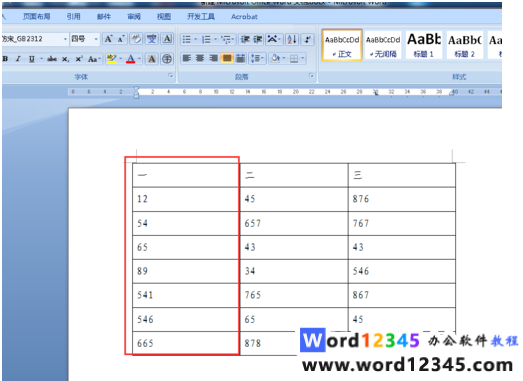Apply yellow text highlight color
Viewport: 523px width, 381px height.
[x=111, y=59]
